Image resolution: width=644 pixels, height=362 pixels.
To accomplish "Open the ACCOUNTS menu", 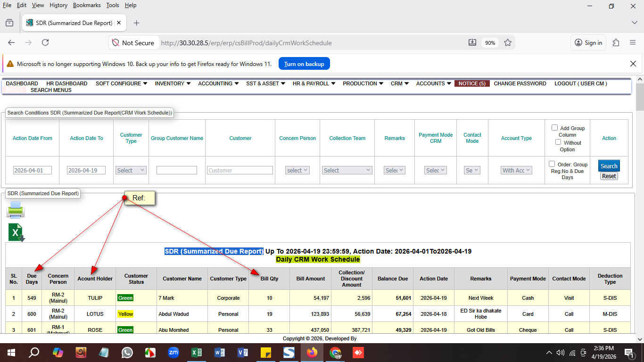I will 434,83.
